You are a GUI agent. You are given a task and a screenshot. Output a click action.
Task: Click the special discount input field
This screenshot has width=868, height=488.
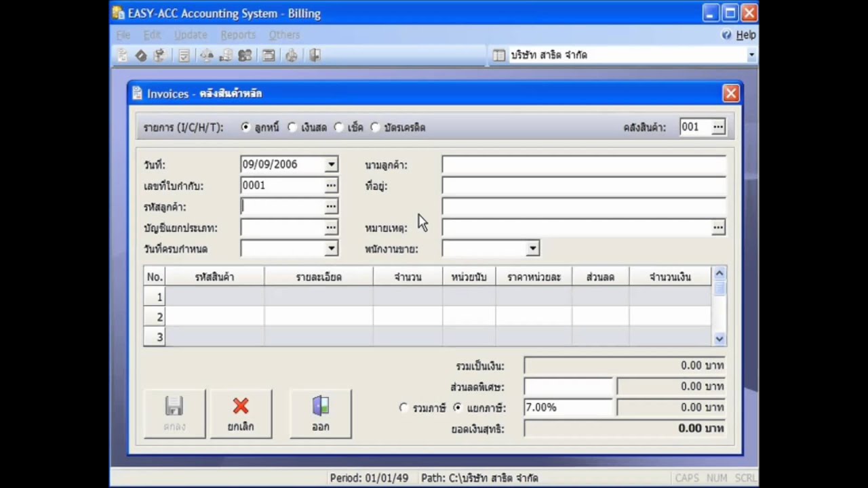click(568, 386)
